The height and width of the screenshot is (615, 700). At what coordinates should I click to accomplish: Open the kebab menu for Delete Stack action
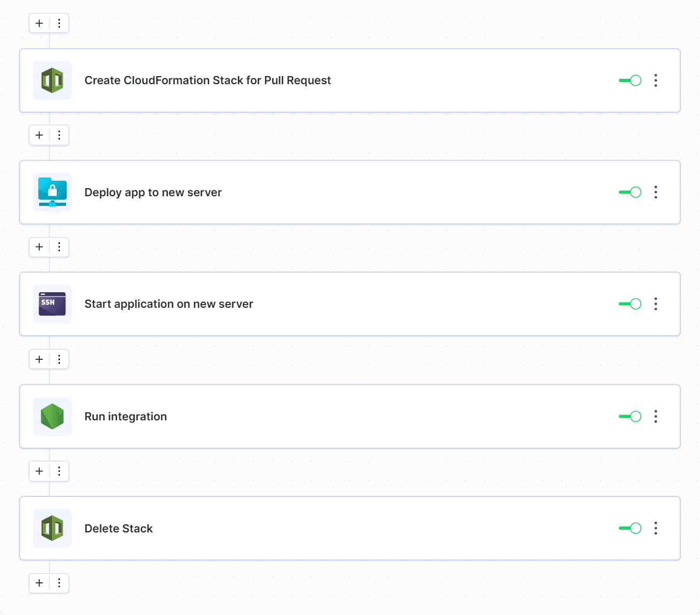tap(656, 528)
